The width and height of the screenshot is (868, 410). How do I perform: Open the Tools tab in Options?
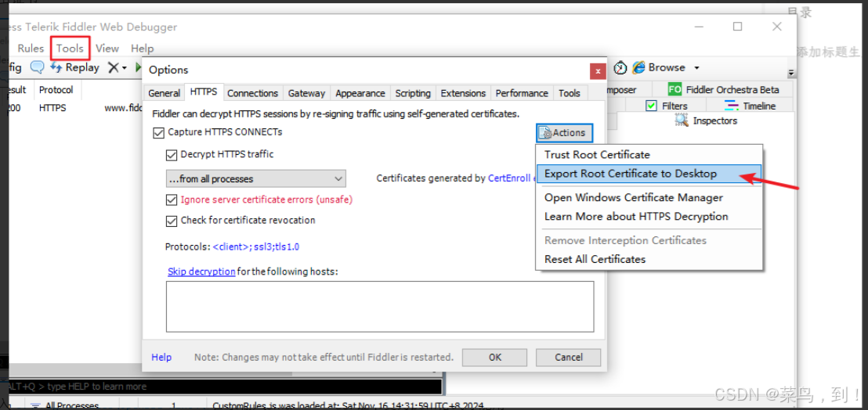(570, 93)
